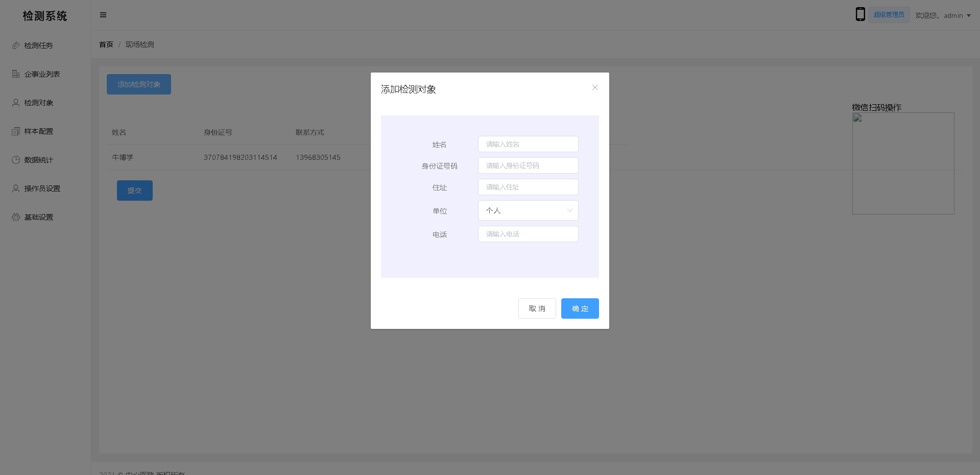Image resolution: width=980 pixels, height=475 pixels.
Task: Click the person icon beside 检测对象
Action: (x=16, y=103)
